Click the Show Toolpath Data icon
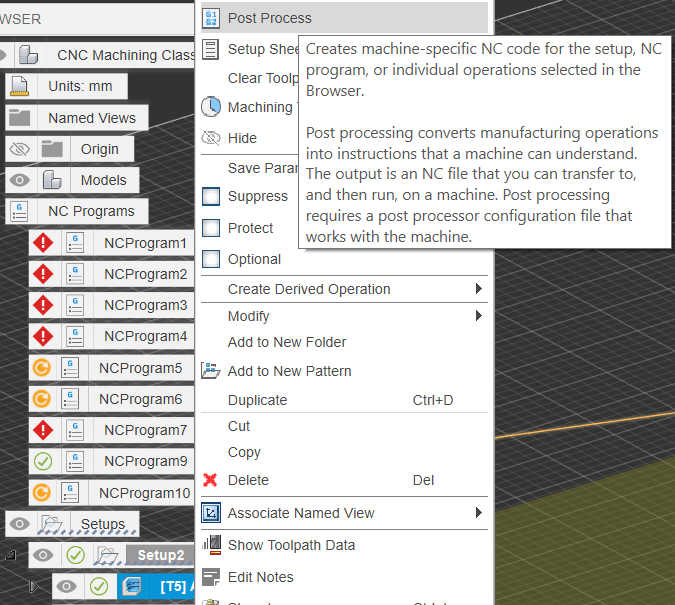 click(211, 545)
